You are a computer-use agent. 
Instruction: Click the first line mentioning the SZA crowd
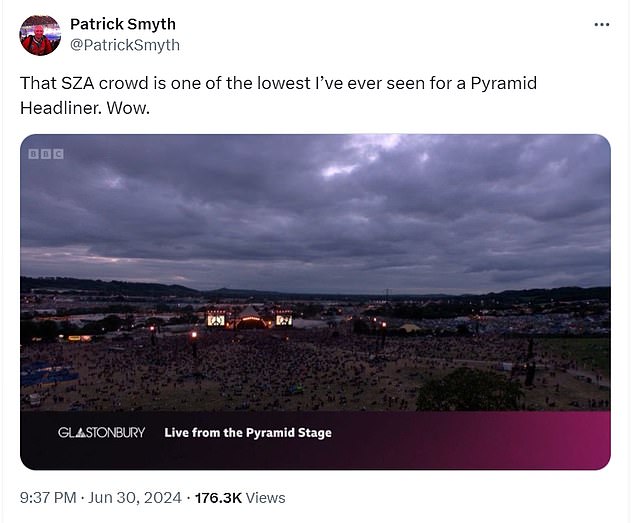279,83
